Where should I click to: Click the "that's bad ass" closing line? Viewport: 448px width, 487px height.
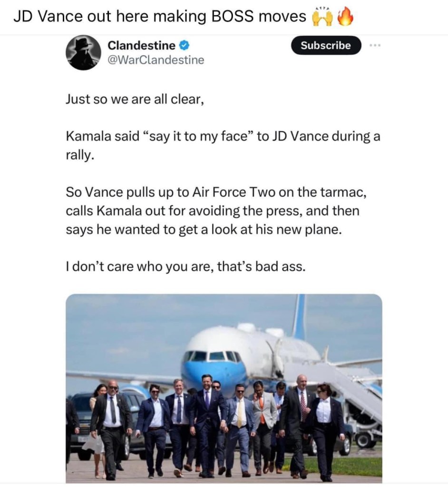(x=185, y=267)
